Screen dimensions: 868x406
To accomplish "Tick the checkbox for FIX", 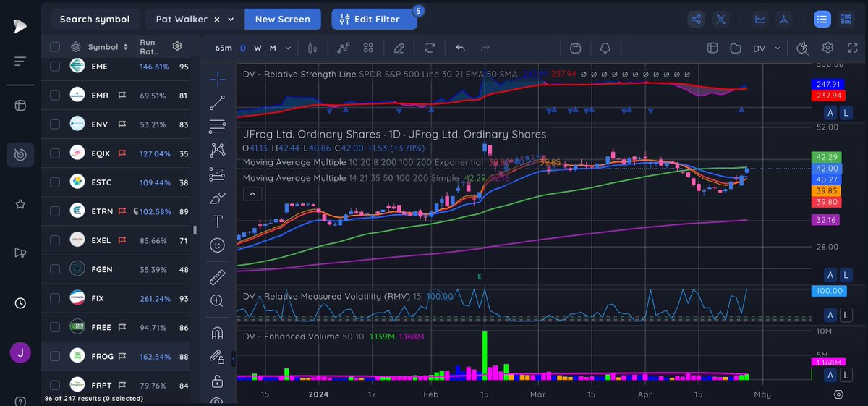I will click(55, 298).
